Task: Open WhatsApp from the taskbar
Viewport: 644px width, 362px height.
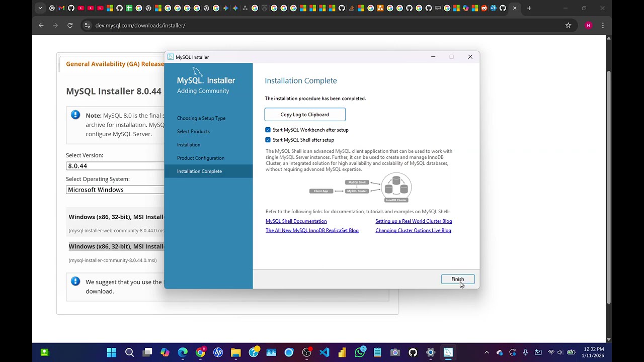Action: click(x=360, y=352)
